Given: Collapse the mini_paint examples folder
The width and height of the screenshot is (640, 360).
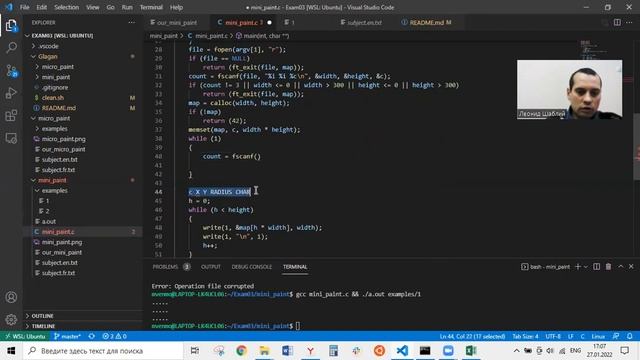Looking at the screenshot, I should click(82, 191).
